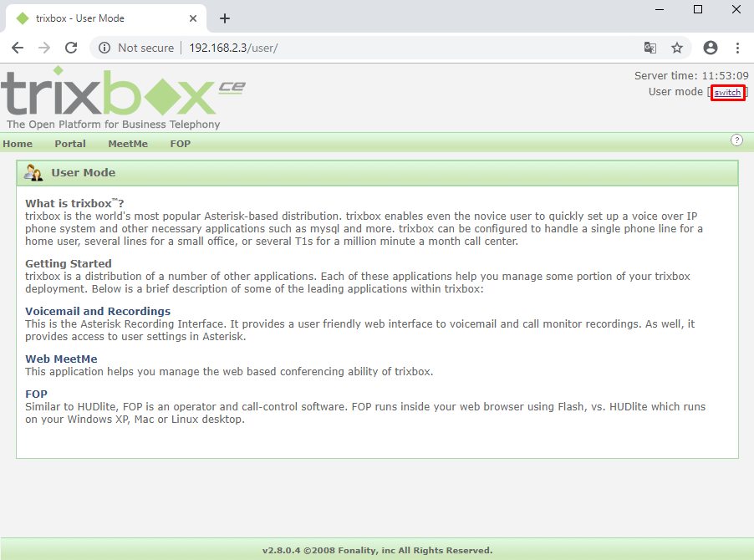Open the Chrome profile icon

click(711, 48)
